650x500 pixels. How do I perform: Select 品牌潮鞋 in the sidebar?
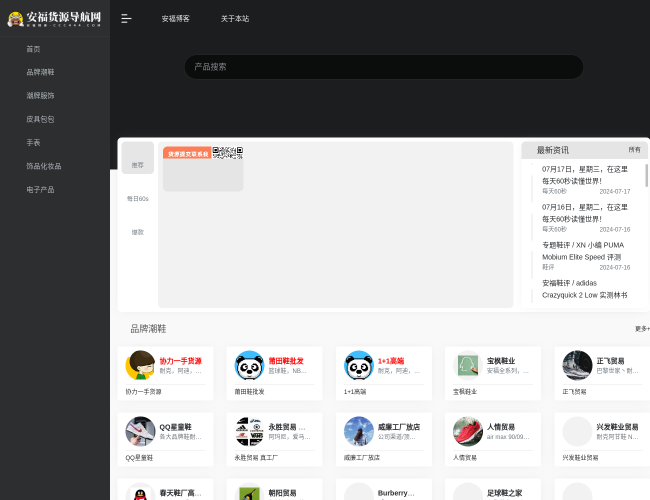click(40, 72)
